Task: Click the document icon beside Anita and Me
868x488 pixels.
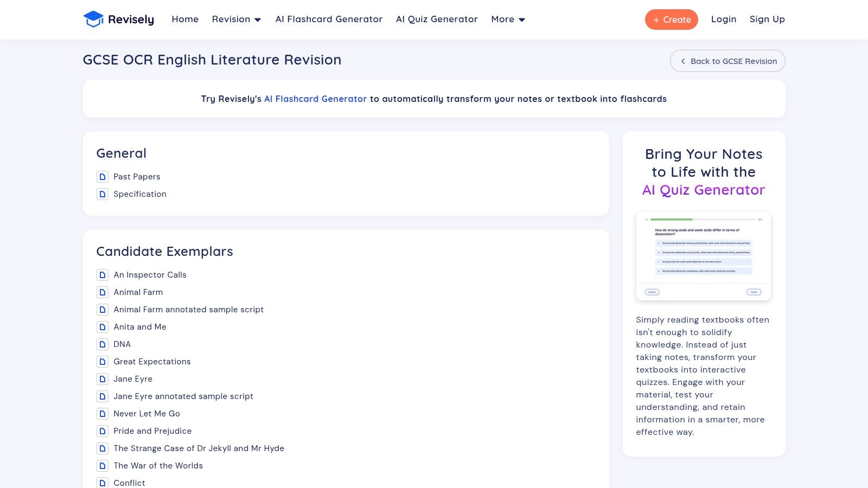Action: tap(103, 327)
